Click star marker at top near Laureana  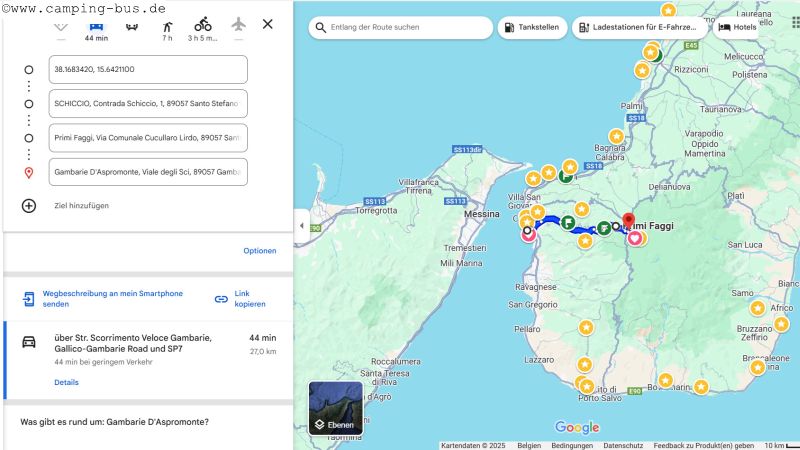coord(668,10)
